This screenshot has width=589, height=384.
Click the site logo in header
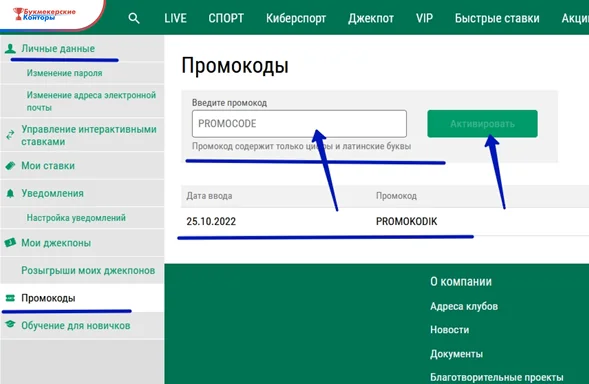tap(44, 14)
